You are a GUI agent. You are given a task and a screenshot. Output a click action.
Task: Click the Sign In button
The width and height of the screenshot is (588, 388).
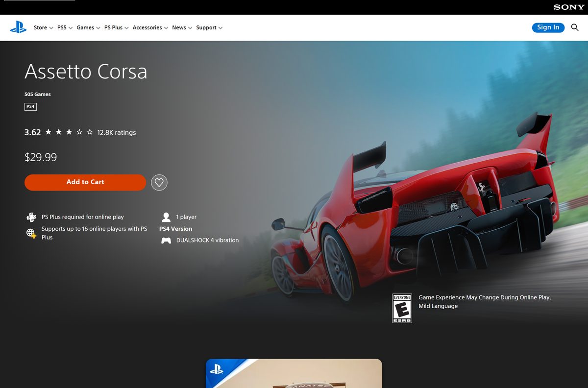548,27
